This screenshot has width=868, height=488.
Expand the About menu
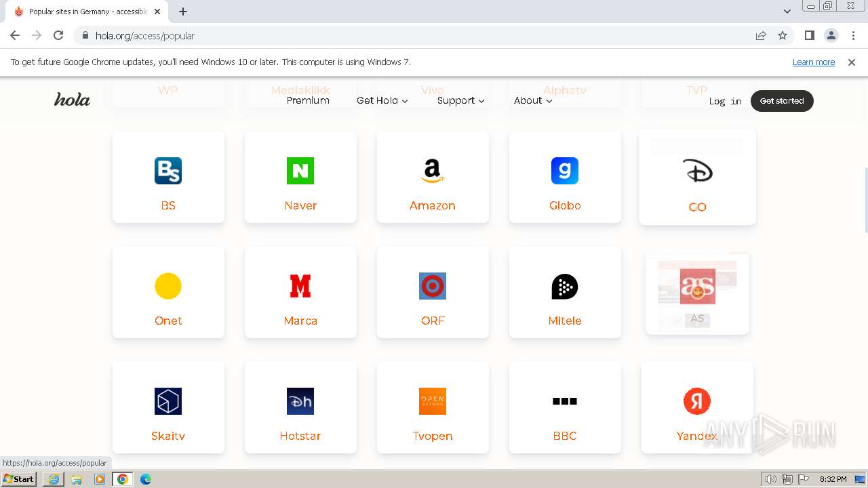click(533, 100)
